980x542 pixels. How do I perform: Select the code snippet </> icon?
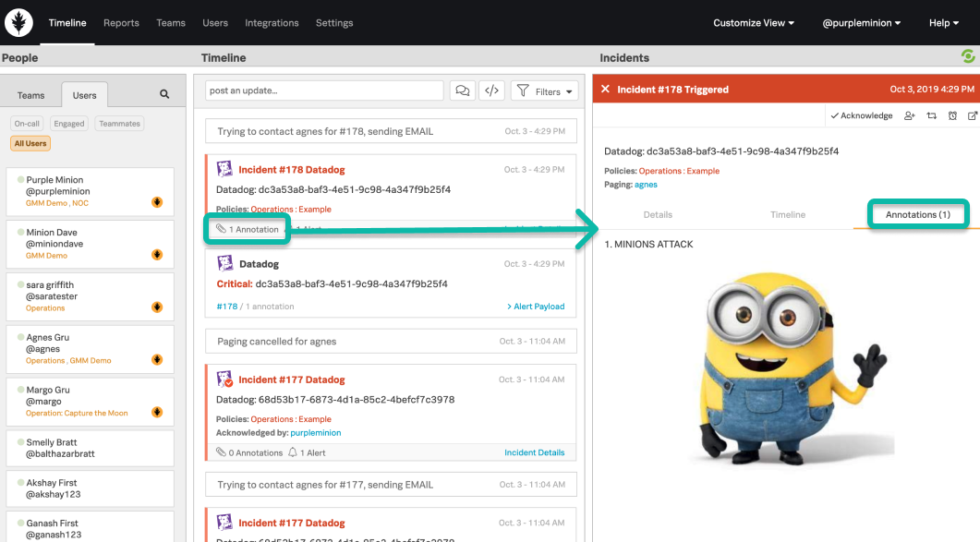pyautogui.click(x=491, y=90)
